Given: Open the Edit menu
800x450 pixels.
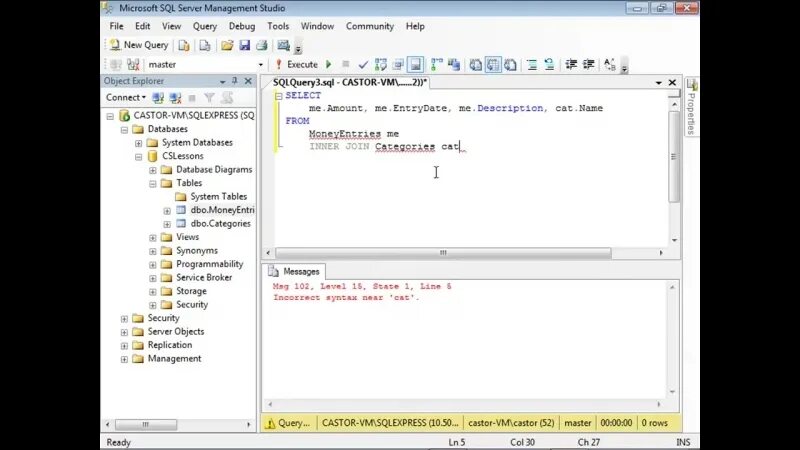Looking at the screenshot, I should (142, 26).
